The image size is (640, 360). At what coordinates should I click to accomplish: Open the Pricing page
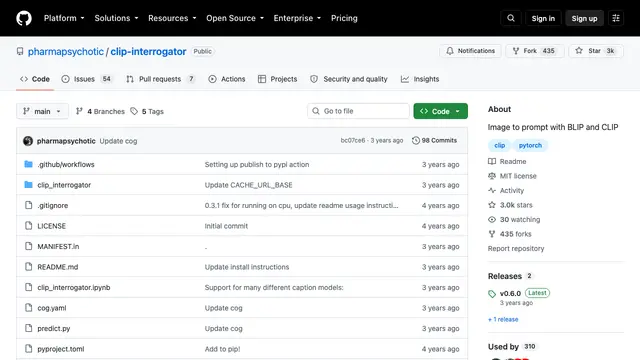[344, 18]
